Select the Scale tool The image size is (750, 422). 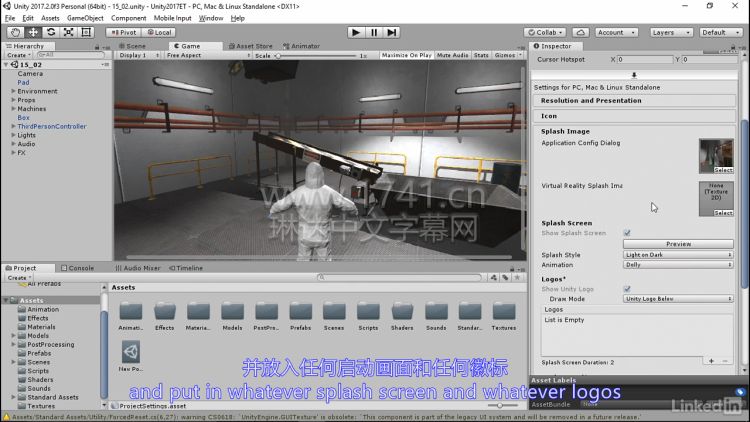pyautogui.click(x=68, y=32)
